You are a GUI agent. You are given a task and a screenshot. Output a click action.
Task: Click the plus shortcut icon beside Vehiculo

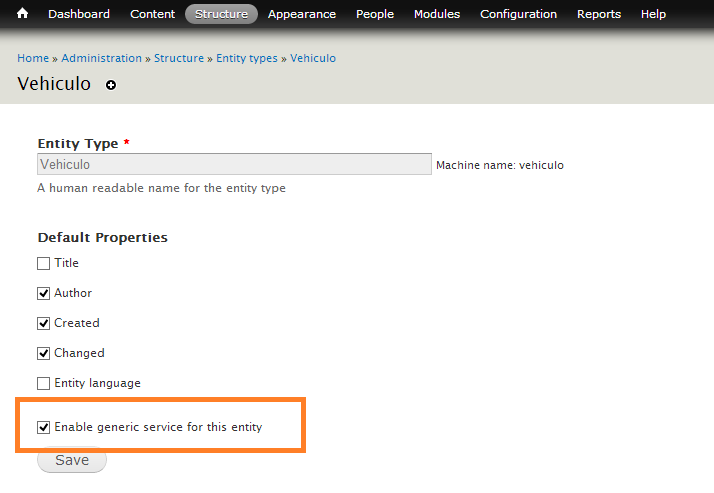point(111,85)
